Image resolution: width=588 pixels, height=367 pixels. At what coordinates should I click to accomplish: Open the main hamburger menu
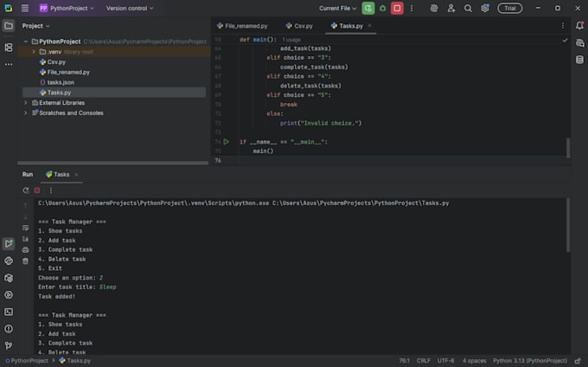(25, 8)
